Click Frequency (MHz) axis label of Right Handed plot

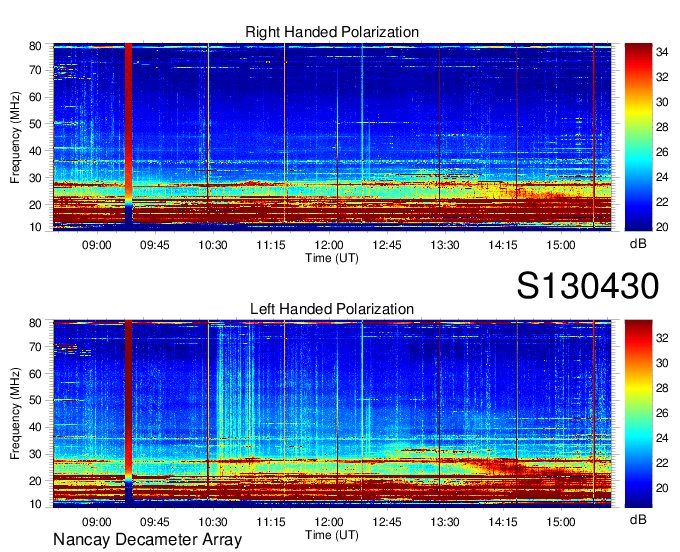tap(15, 137)
